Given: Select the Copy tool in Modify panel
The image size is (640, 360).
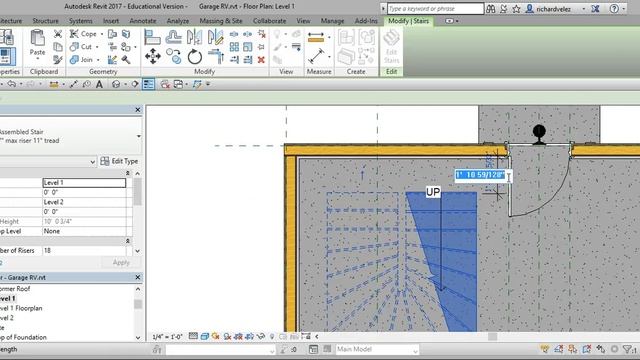Looking at the screenshot, I should coord(173,56).
